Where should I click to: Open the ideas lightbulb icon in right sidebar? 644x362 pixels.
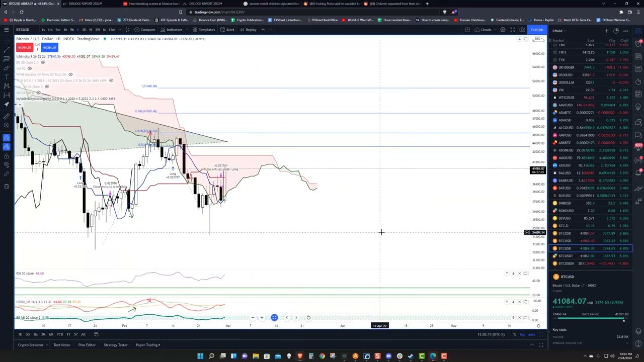[x=638, y=108]
